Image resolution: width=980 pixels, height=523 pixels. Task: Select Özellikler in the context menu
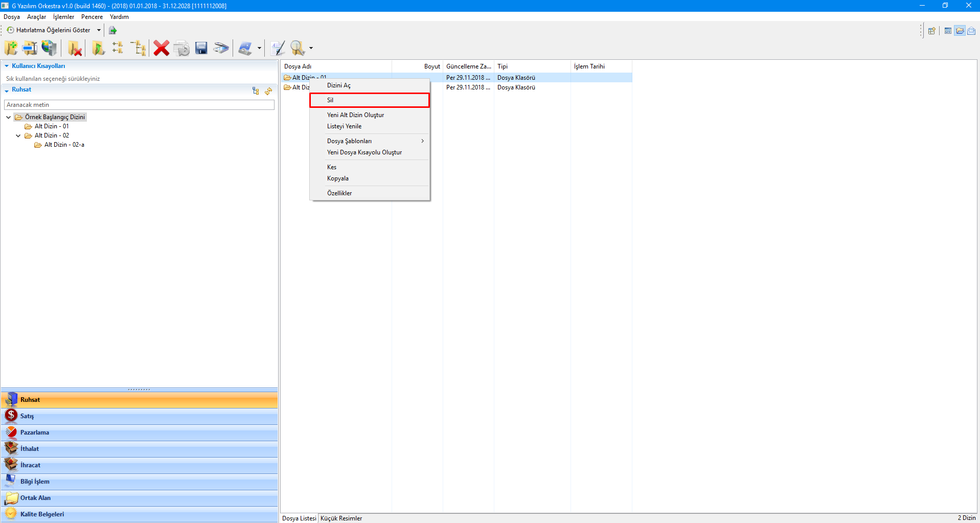coord(339,193)
